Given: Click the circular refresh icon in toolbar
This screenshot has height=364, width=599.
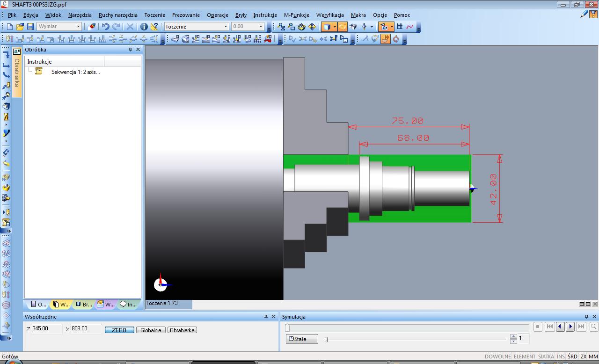Looking at the screenshot, I should 396,39.
